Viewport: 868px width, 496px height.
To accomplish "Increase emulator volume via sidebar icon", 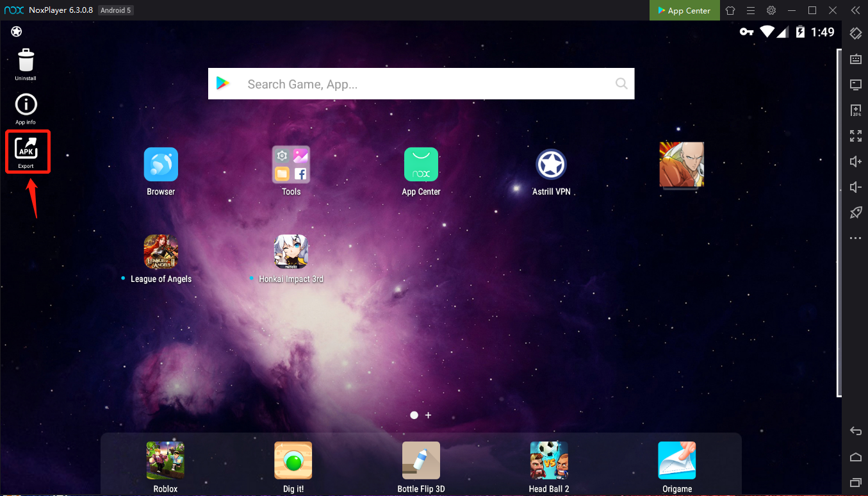I will point(855,161).
